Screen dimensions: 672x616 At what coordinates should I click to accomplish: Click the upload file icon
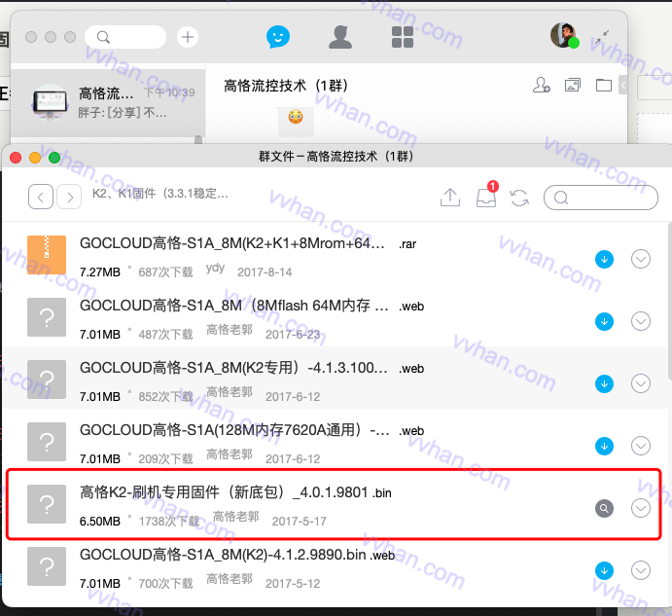tap(450, 198)
